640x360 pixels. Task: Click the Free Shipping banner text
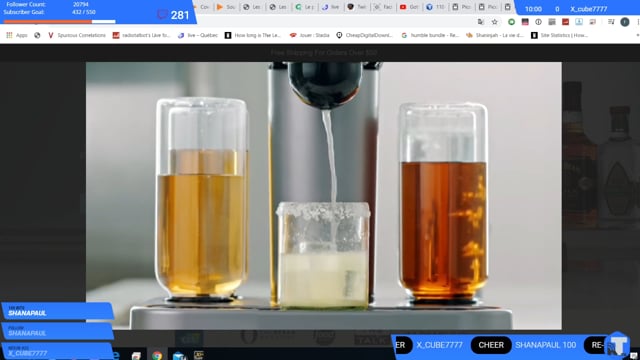coord(324,53)
